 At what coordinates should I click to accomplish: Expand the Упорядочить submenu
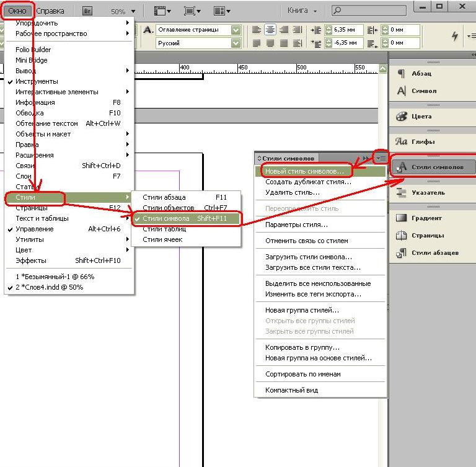point(69,23)
